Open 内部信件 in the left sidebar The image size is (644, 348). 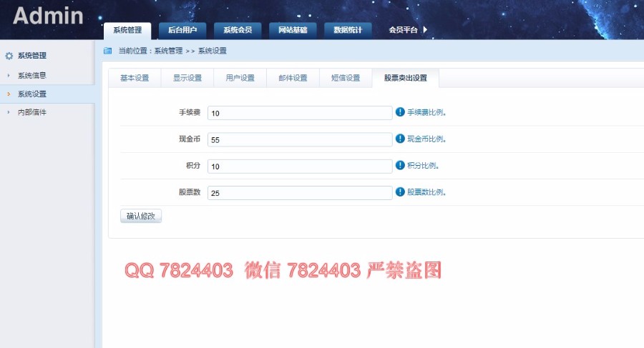tap(32, 112)
